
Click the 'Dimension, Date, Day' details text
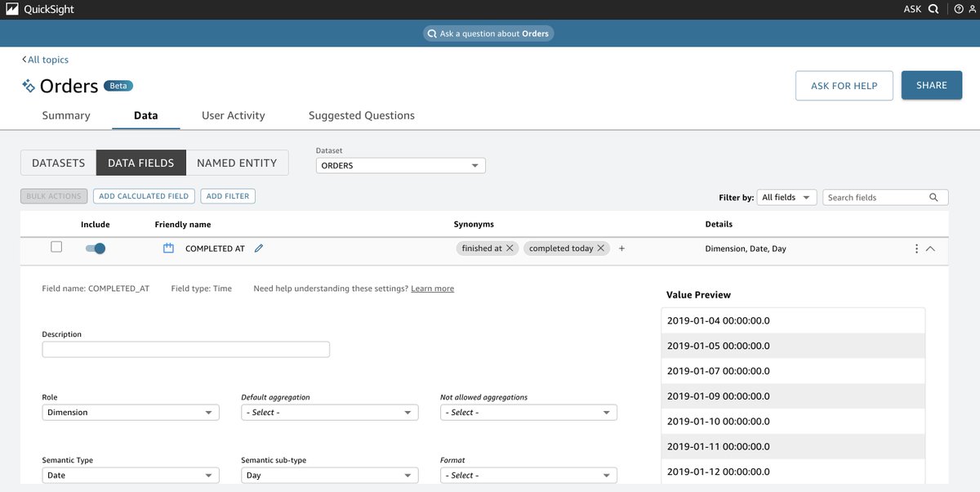coord(746,248)
